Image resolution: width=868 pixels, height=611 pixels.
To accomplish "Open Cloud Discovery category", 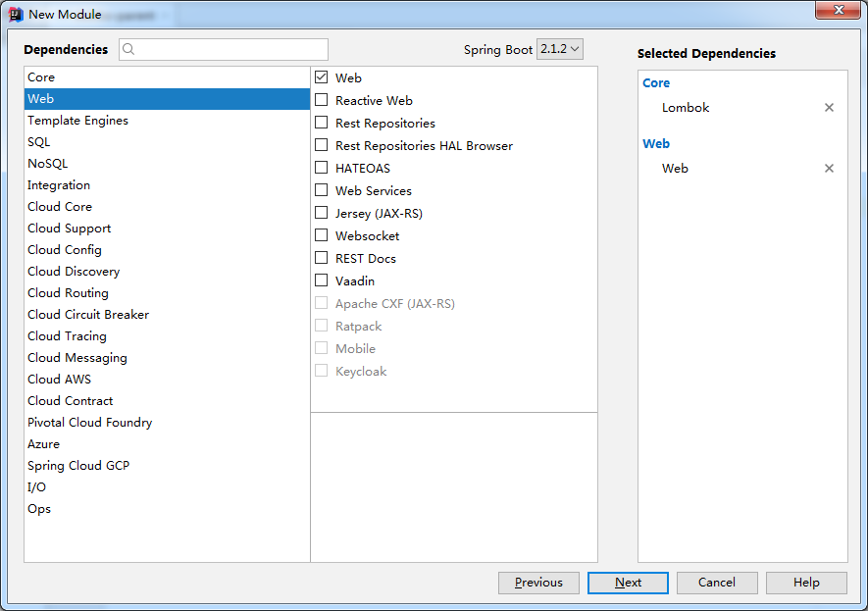I will 167,272.
